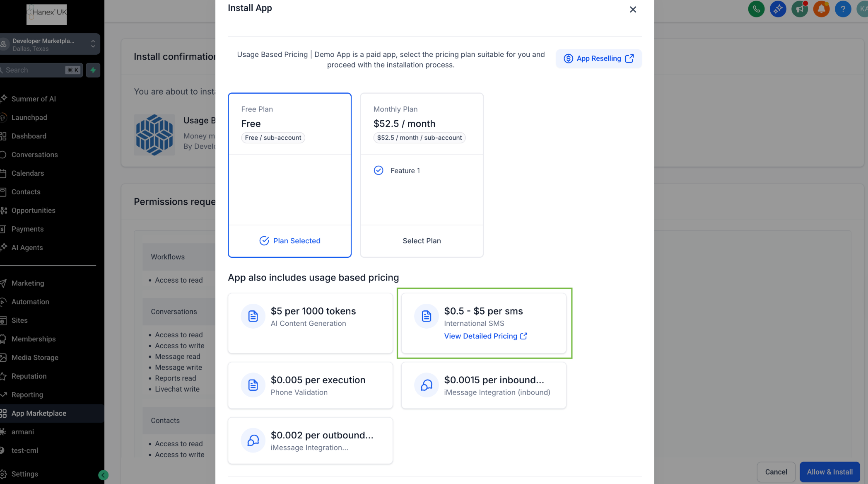
Task: Click the green lightning quick actions icon
Action: click(x=93, y=70)
